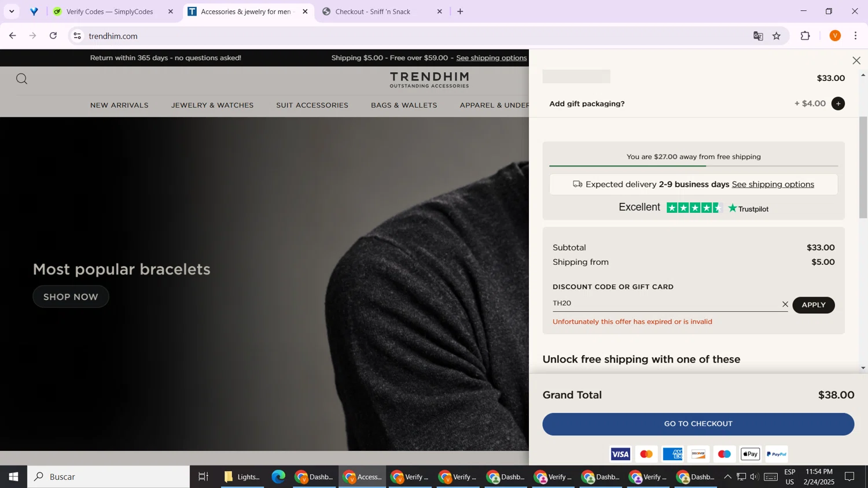Click the search magnifier icon on Trendhim
The image size is (868, 488).
point(22,79)
